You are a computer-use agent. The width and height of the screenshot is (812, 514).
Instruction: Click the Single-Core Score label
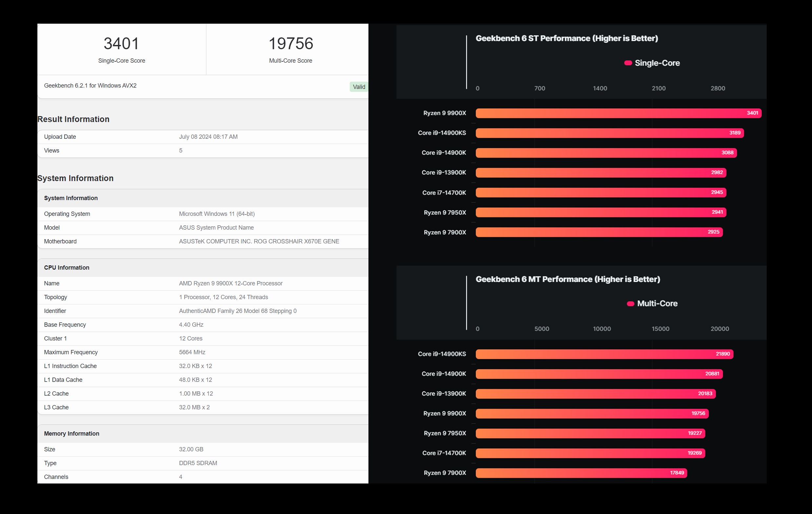(121, 61)
